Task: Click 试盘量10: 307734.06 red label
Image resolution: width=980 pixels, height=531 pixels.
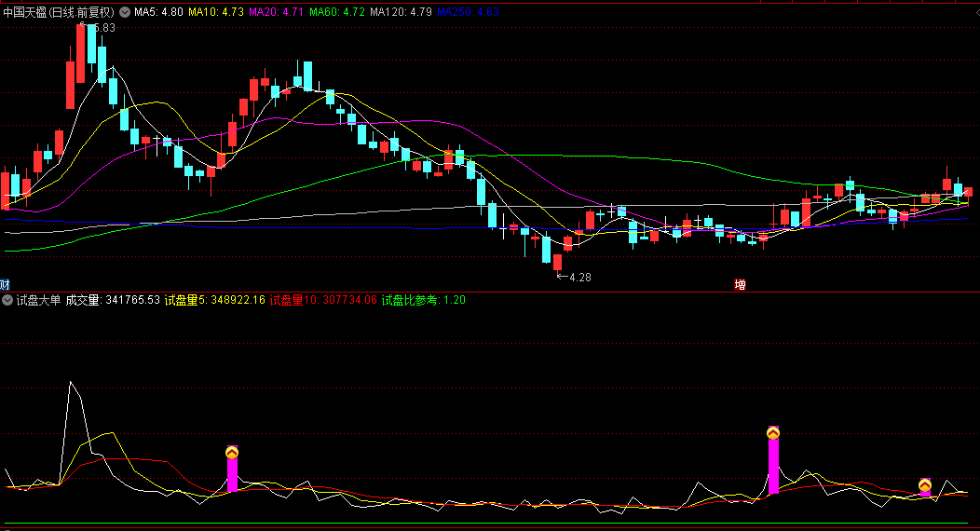Action: click(324, 301)
